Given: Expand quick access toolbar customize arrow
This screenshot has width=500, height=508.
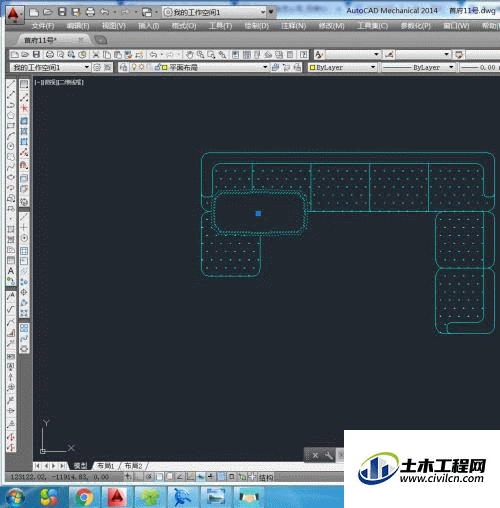Looking at the screenshot, I should (x=271, y=12).
